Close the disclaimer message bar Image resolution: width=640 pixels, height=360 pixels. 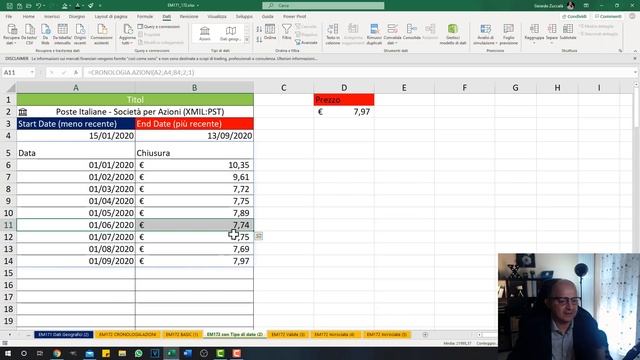[635, 58]
